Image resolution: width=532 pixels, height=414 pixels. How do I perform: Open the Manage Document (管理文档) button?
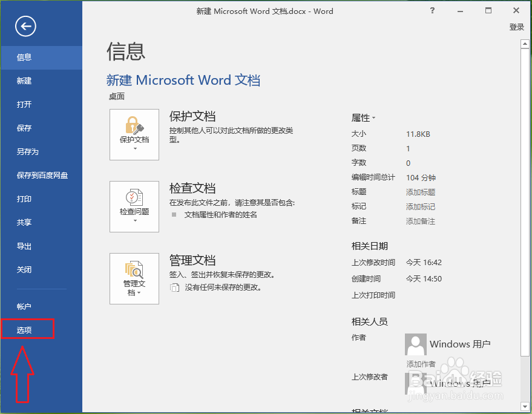click(134, 278)
